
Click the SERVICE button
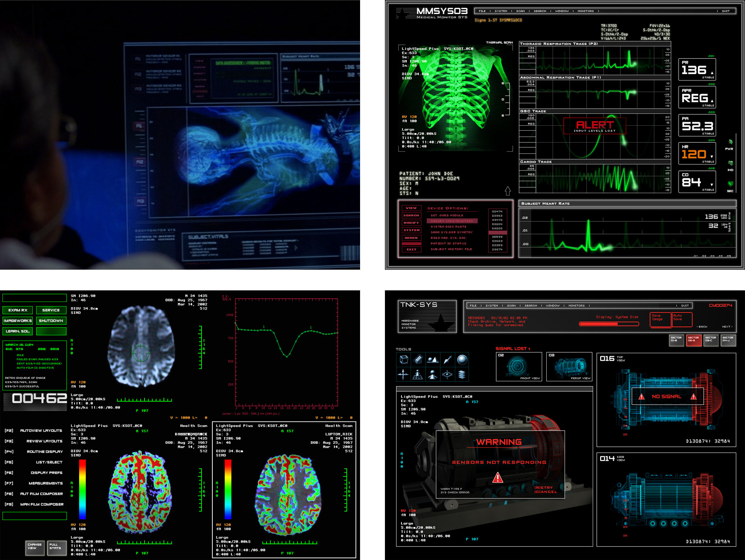tap(51, 310)
